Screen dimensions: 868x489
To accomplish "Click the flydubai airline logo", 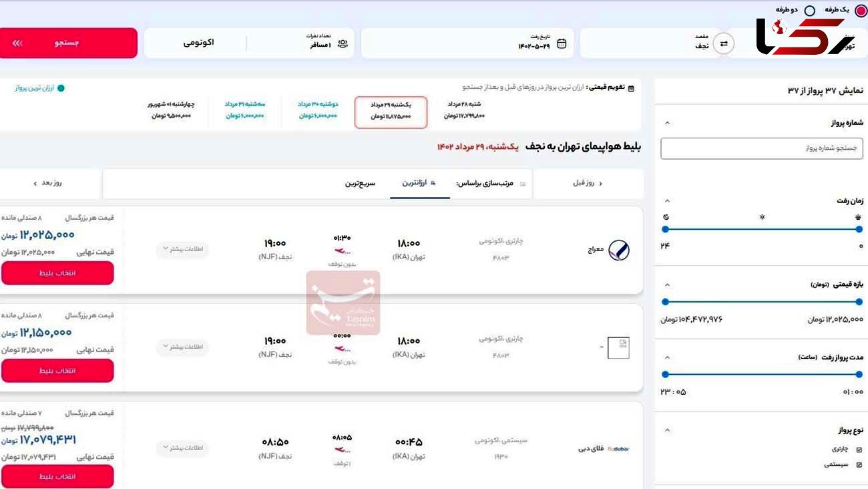I will (618, 449).
